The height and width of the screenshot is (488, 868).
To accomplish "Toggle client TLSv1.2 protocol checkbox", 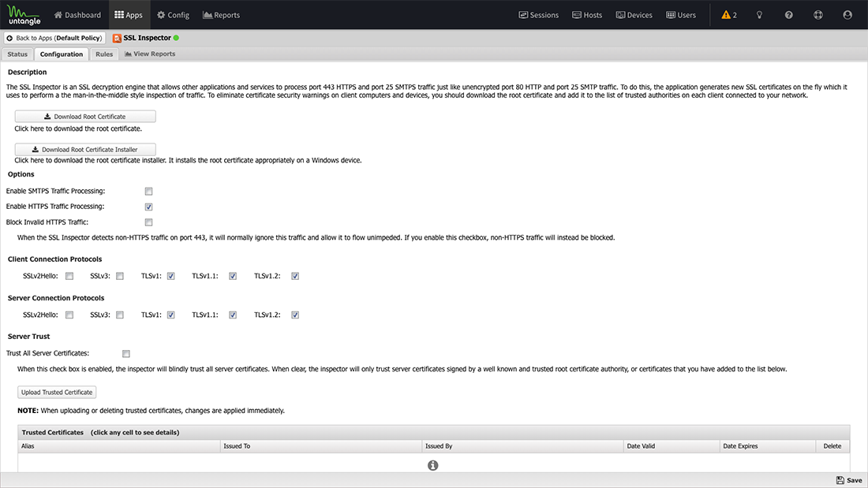I will (x=295, y=276).
